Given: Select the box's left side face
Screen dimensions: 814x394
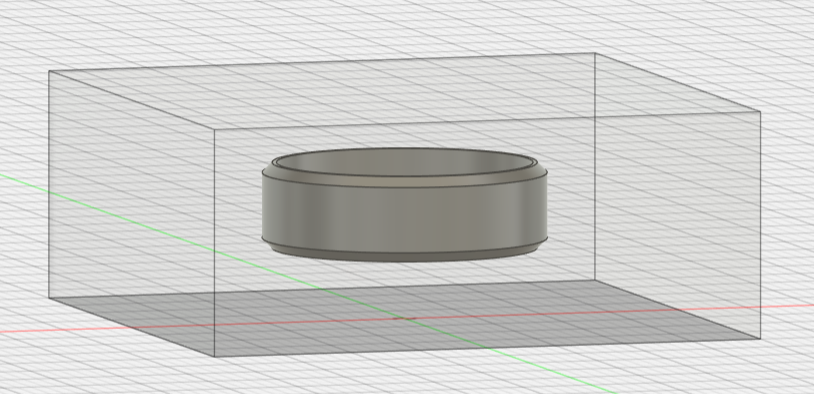Looking at the screenshot, I should tap(132, 214).
